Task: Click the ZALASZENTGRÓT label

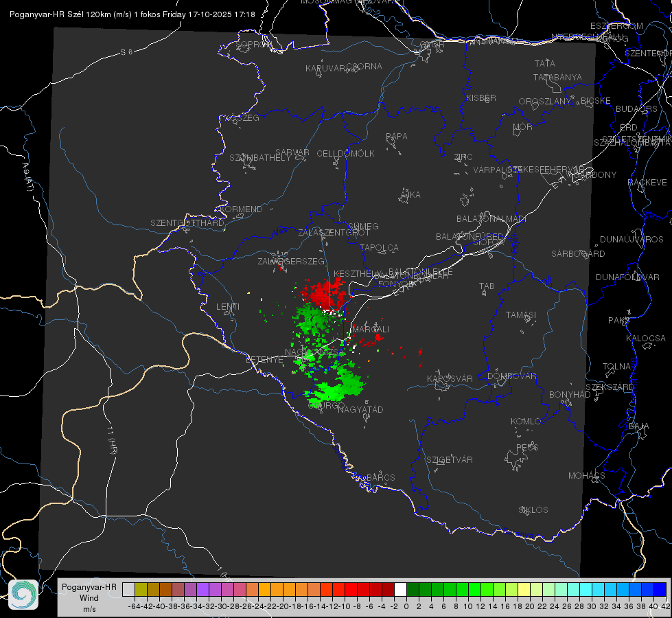Action: tap(334, 233)
